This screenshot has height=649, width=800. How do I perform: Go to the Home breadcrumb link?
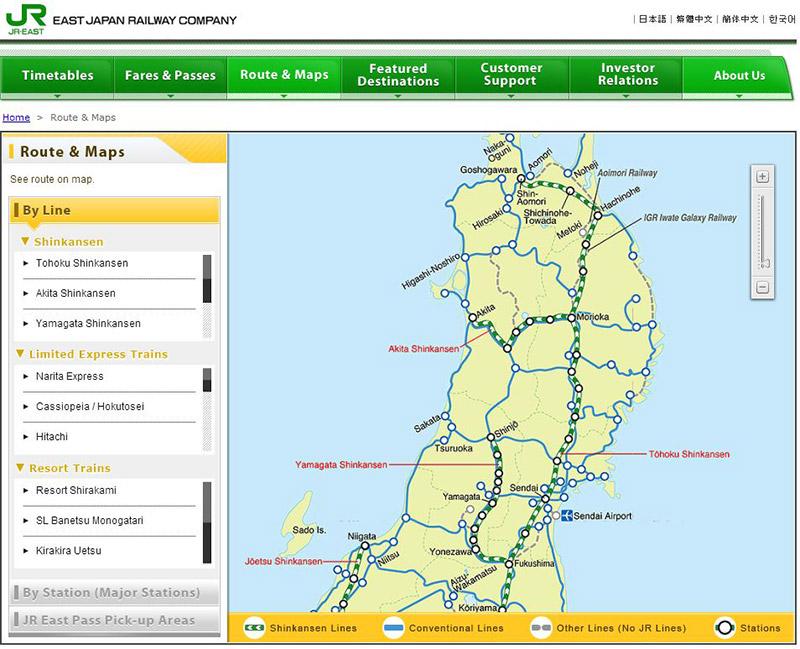coord(17,118)
